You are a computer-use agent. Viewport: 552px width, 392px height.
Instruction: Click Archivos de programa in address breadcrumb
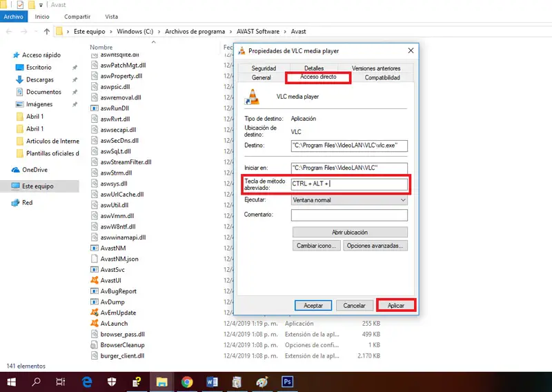tap(195, 31)
